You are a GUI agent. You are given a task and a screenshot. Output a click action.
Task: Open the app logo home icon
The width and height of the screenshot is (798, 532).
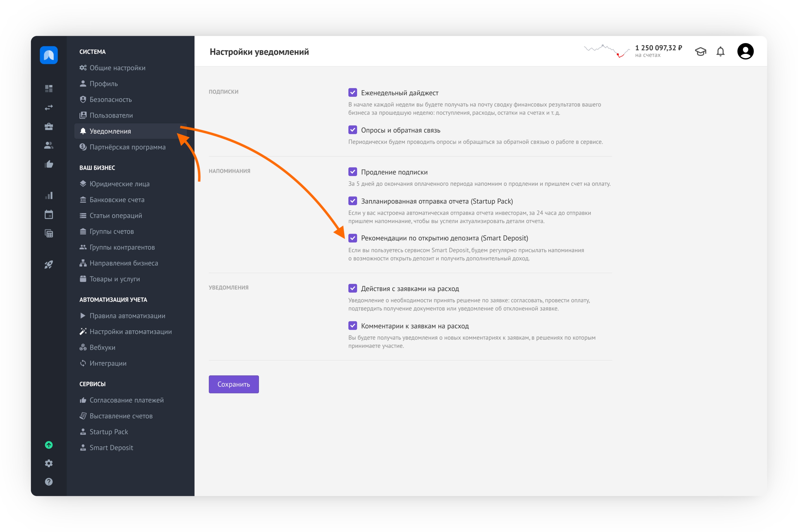(49, 55)
